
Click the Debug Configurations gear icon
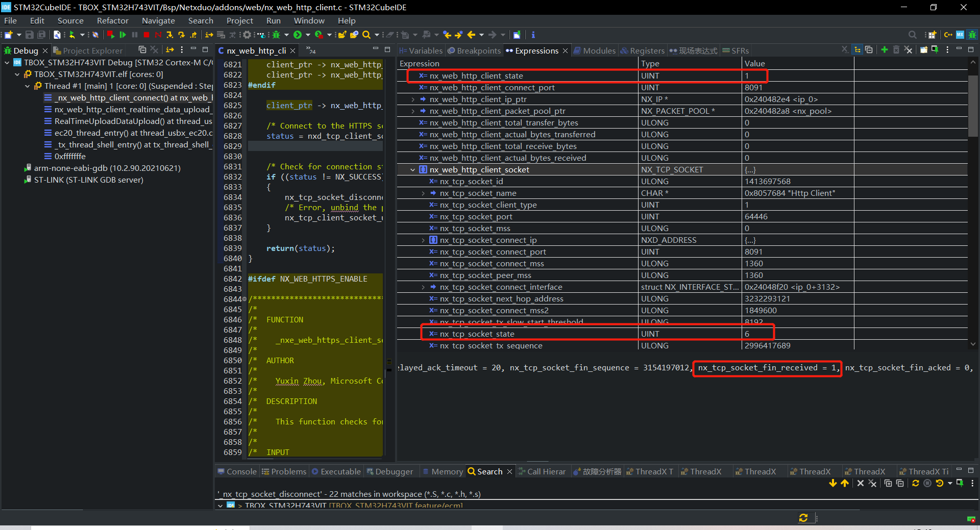click(x=247, y=35)
